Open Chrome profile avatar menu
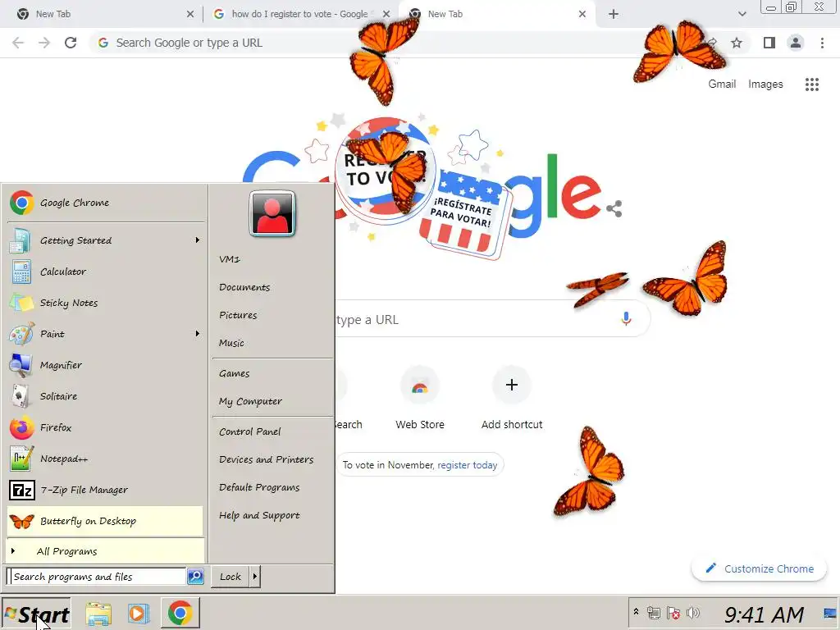 click(796, 43)
